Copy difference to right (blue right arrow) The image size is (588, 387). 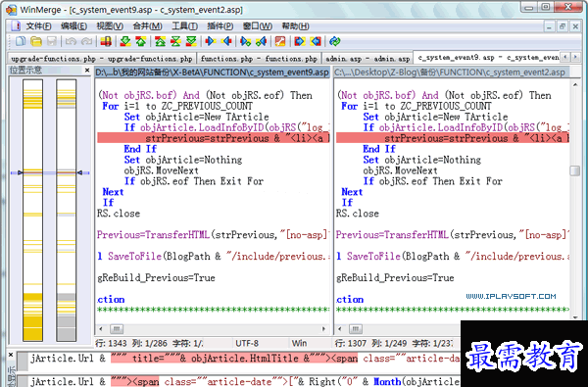pos(210,41)
